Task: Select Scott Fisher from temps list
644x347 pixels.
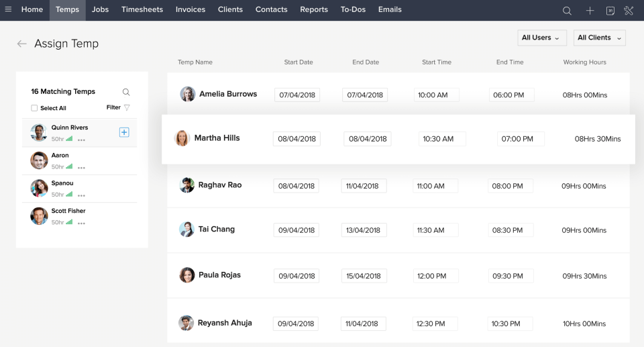Action: 70,211
